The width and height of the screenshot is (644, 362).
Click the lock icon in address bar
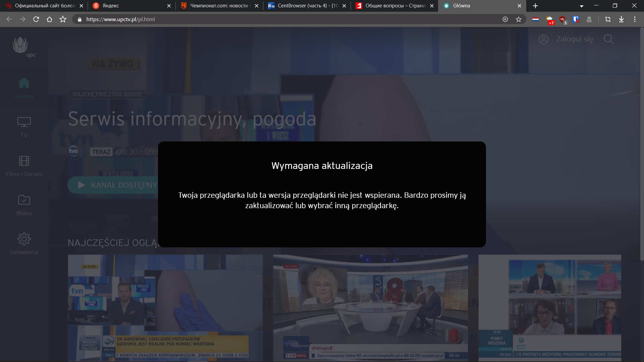[79, 19]
